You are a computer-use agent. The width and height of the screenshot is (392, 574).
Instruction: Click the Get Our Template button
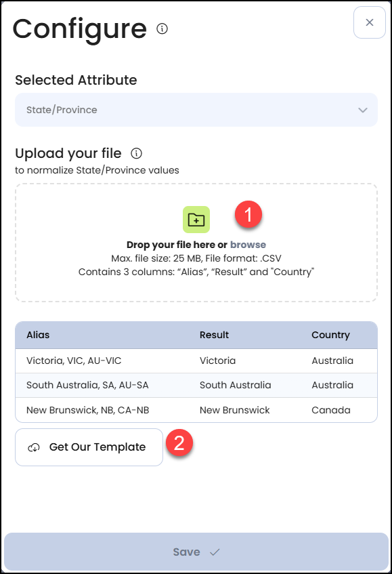[x=89, y=447]
